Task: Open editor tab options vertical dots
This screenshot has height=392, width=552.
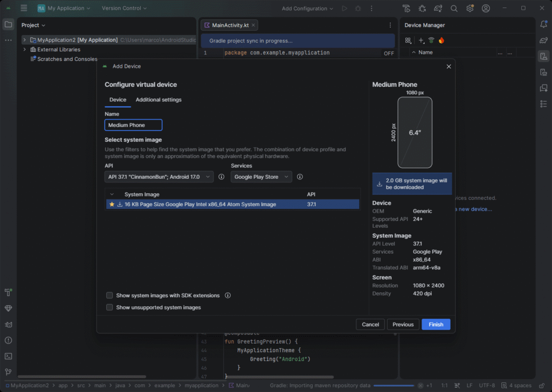Action: coord(390,25)
